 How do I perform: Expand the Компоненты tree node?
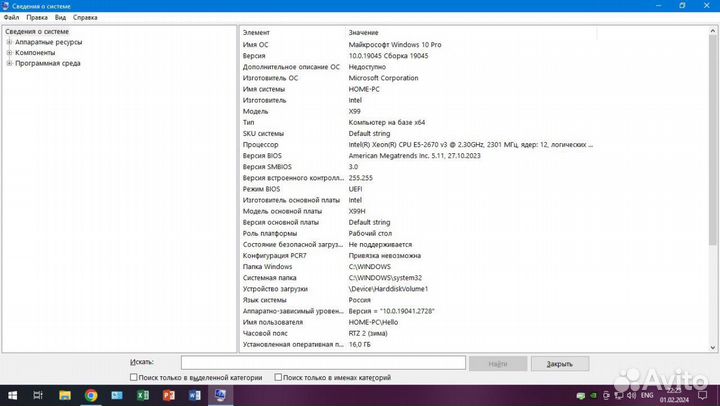click(x=9, y=52)
